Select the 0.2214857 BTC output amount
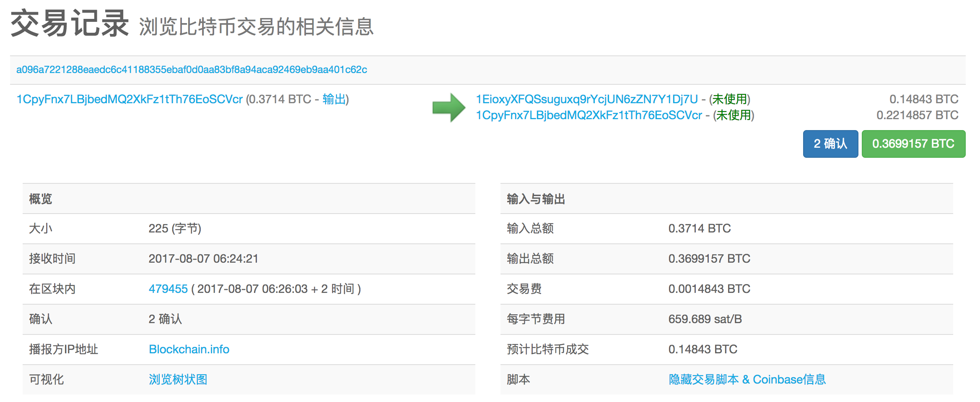This screenshot has height=402, width=980. coord(918,115)
